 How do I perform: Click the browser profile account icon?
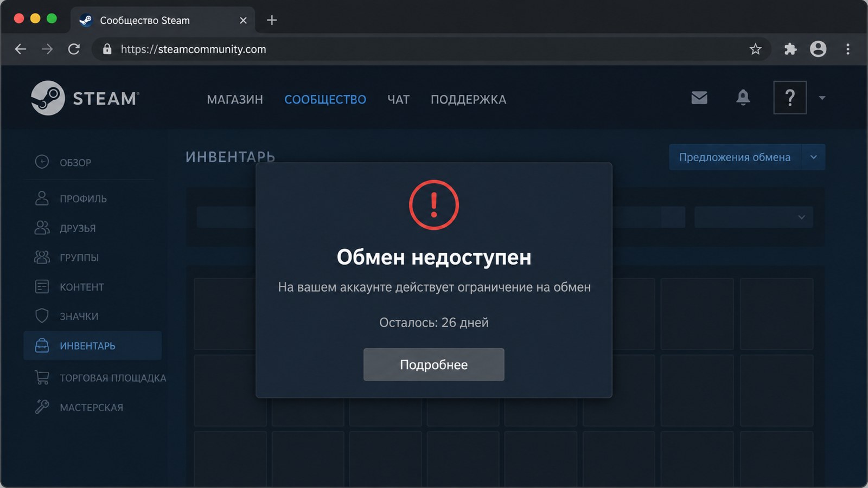(818, 49)
